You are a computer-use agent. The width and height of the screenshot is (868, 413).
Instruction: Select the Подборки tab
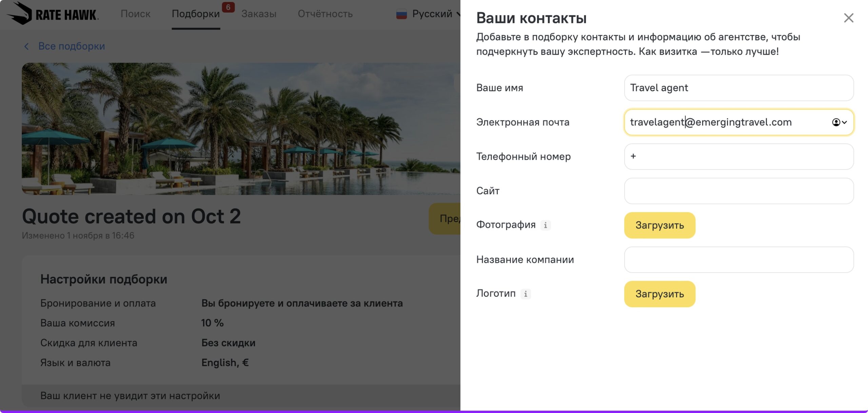click(196, 14)
